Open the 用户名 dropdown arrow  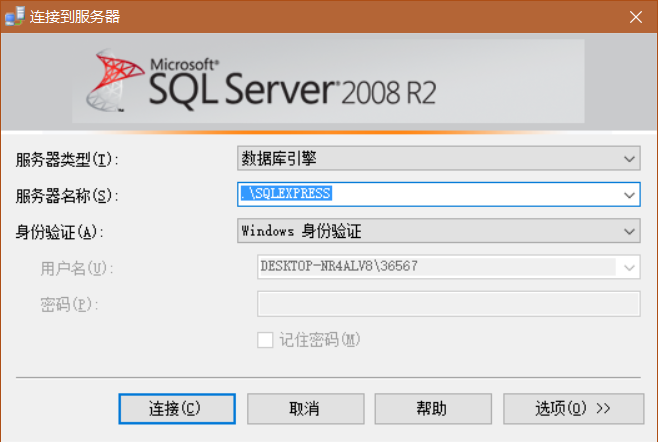pos(629,267)
